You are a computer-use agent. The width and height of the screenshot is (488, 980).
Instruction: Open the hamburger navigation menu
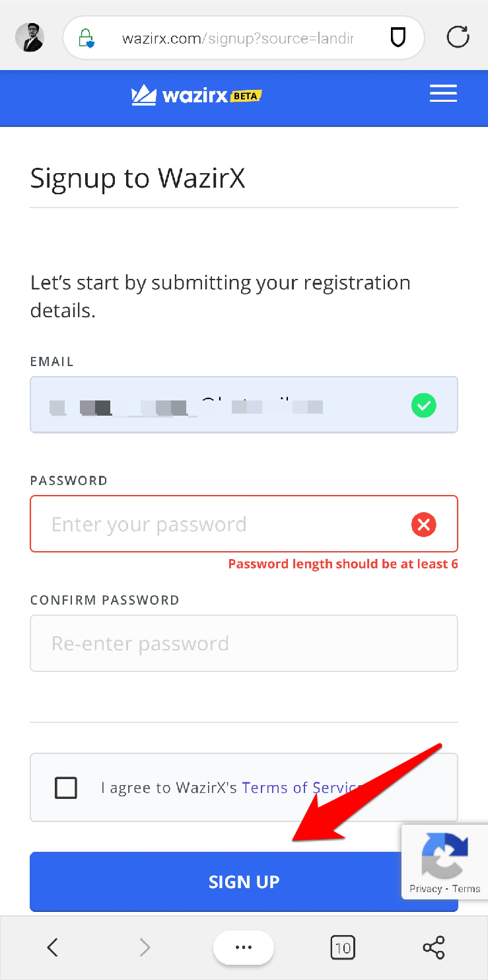pos(443,94)
